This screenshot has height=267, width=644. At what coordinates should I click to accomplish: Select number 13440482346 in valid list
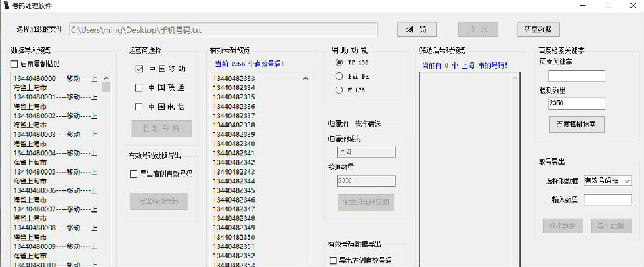(234, 200)
